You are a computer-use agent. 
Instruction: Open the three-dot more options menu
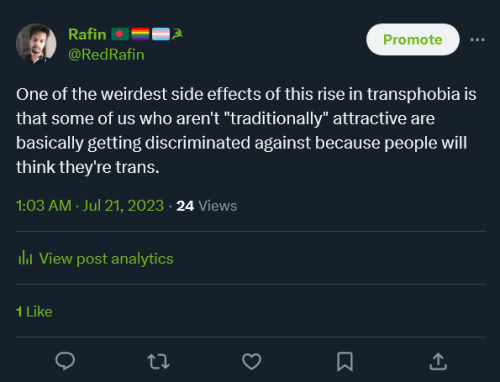coord(477,40)
